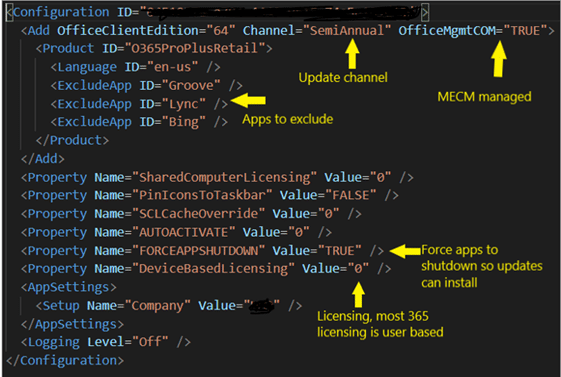Image resolution: width=561 pixels, height=377 pixels.
Task: Click the Value attribute on the Company line
Action: tap(217, 306)
